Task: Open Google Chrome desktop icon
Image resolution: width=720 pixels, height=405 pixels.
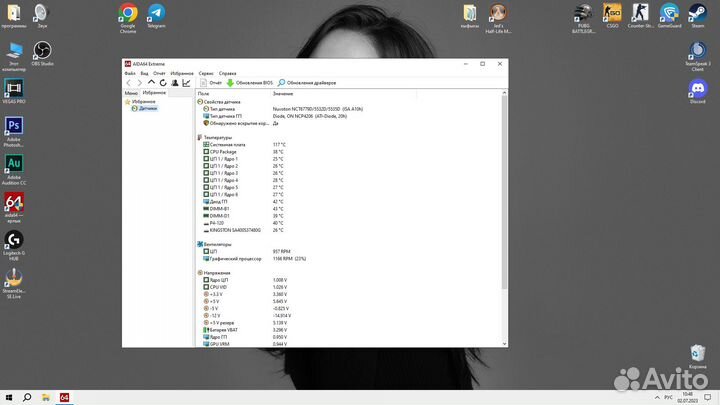Action: coord(128,14)
